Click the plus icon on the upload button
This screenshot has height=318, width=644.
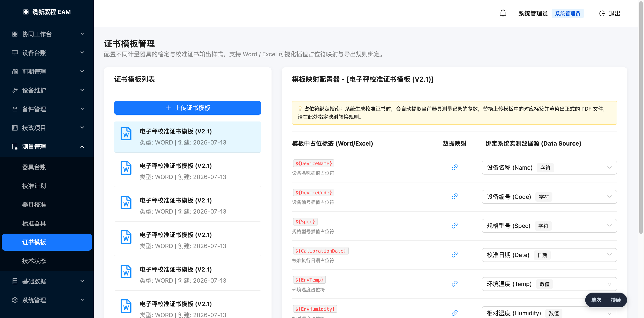[168, 108]
